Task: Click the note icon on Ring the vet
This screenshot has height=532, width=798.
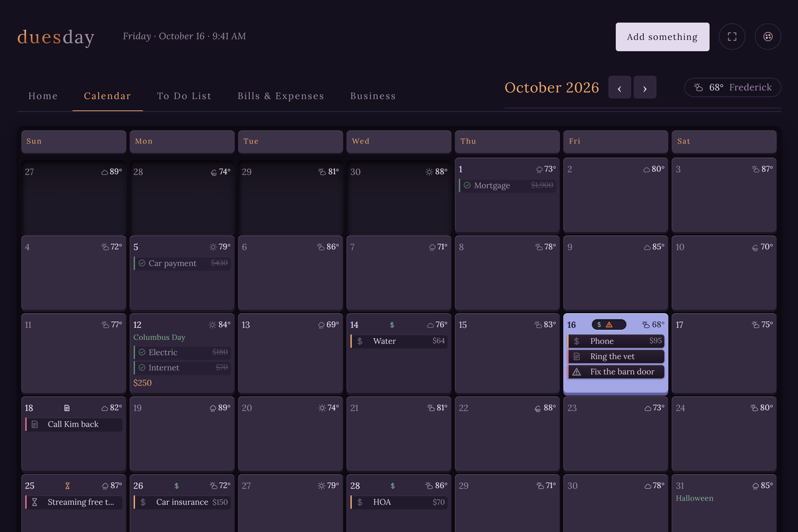Action: (x=577, y=356)
